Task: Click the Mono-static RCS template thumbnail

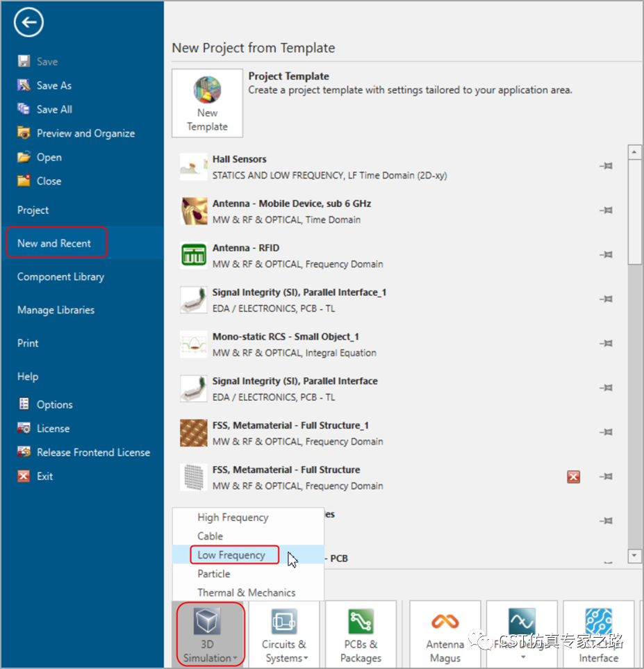Action: click(194, 344)
